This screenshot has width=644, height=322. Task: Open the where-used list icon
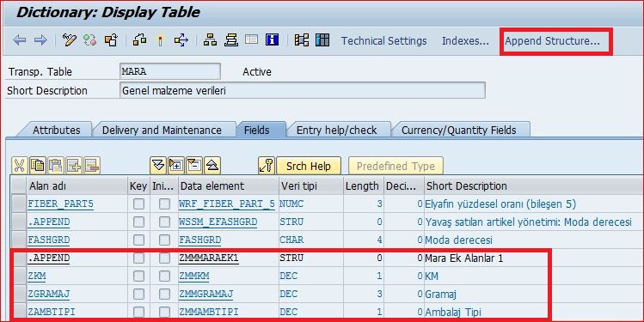(x=181, y=40)
